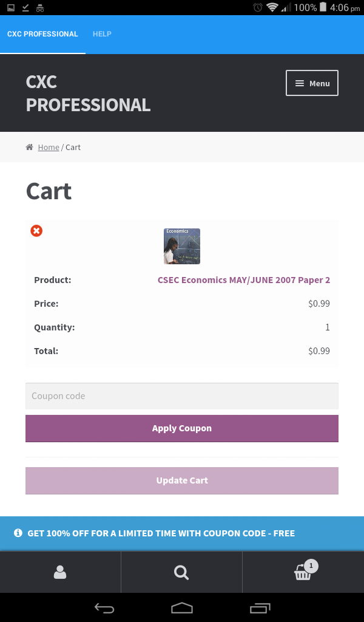Click the Apply Coupon button
Screen dimensions: 364x622
pos(182,428)
